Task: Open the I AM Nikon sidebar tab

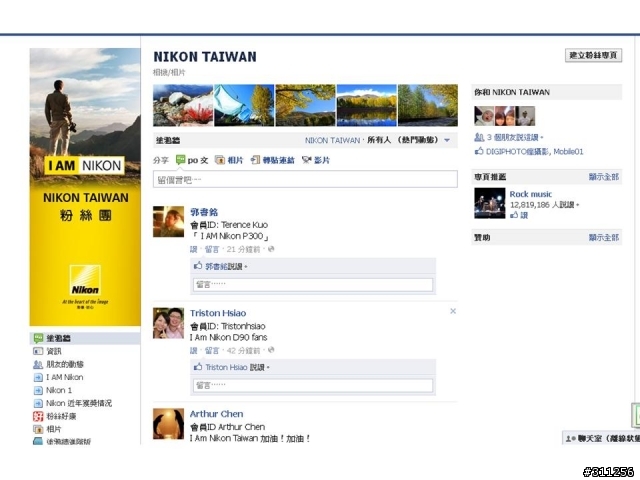Action: pyautogui.click(x=64, y=378)
